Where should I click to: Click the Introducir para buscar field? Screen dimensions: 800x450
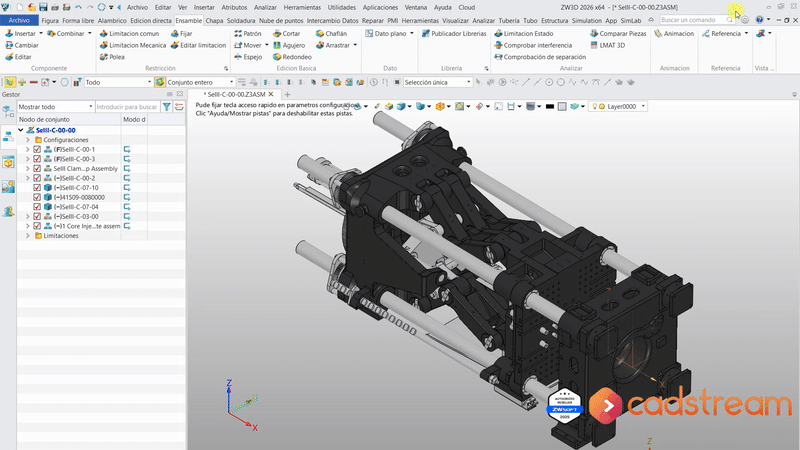tap(127, 107)
